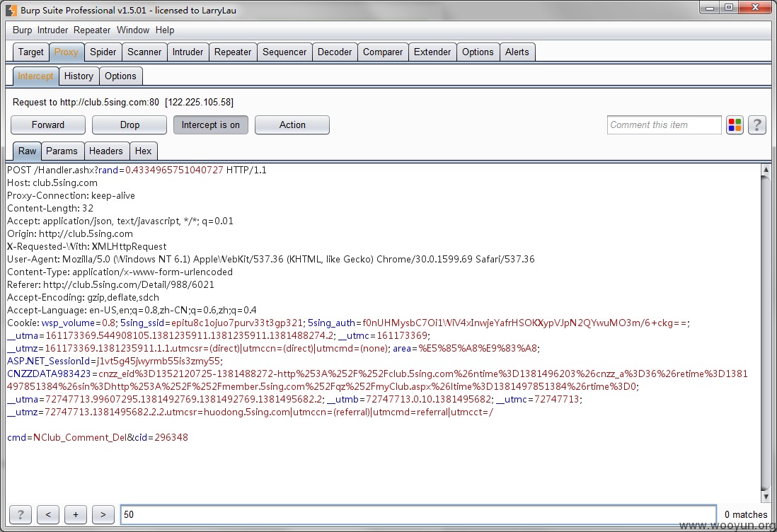Viewport: 777px width, 532px height.
Task: Switch to the Headers view tab
Action: coord(105,151)
